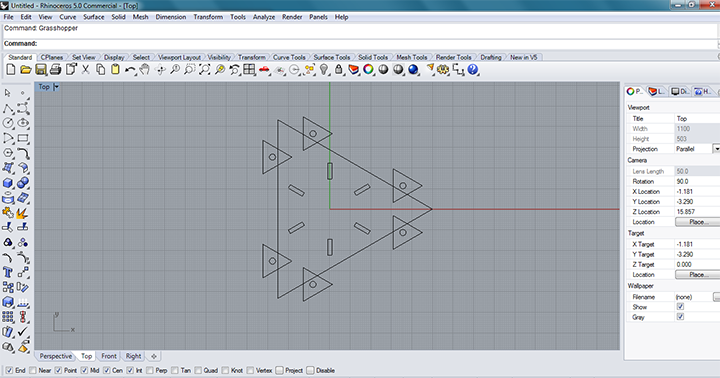Image resolution: width=720 pixels, height=378 pixels.
Task: Click the New file icon
Action: (11, 70)
